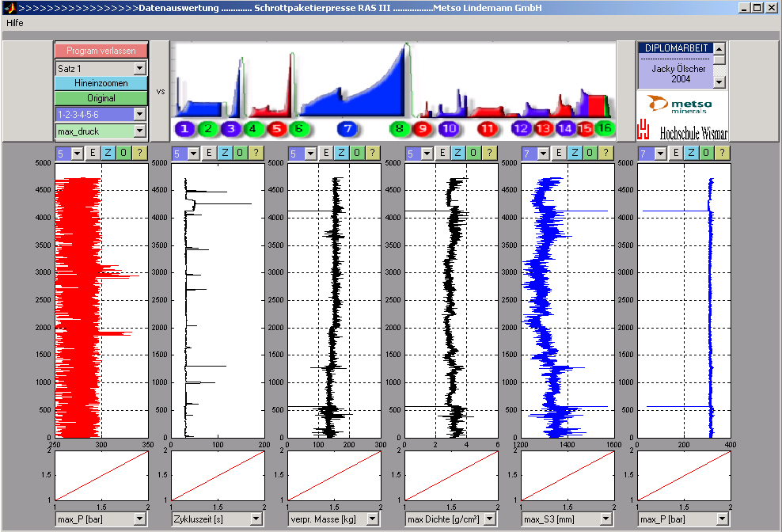Viewport: 782px width, 532px height.
Task: Click the blue phase 1 marker
Action: 184,128
